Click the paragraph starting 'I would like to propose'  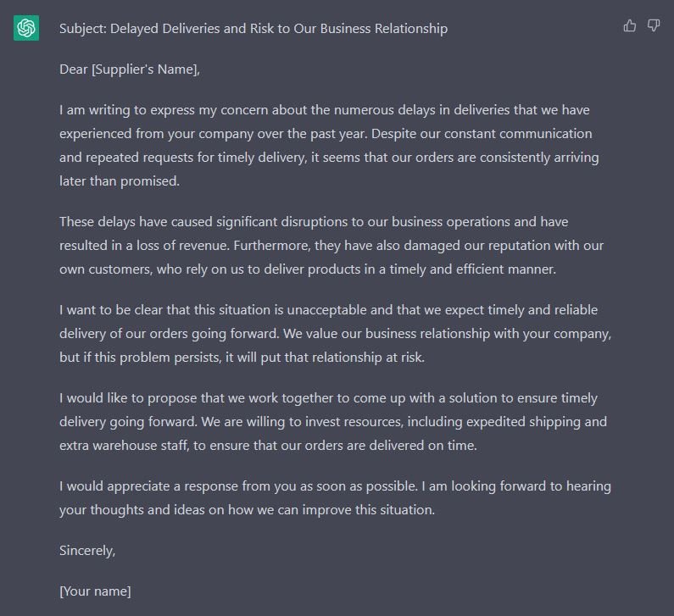(331, 422)
